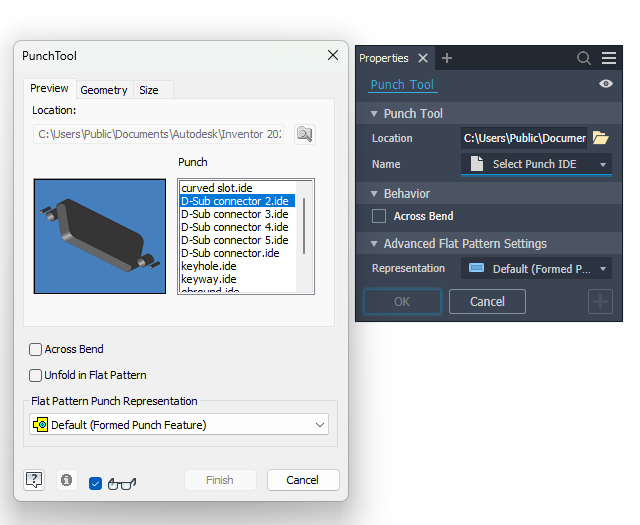Click the apply-and-new plus button beside Cancel
This screenshot has height=525, width=640.
point(600,302)
